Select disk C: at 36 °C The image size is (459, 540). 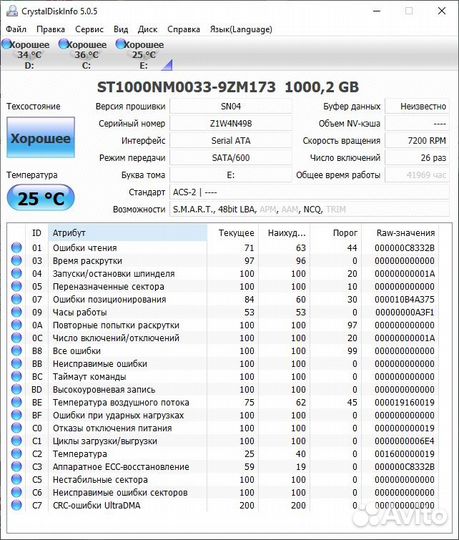point(83,54)
